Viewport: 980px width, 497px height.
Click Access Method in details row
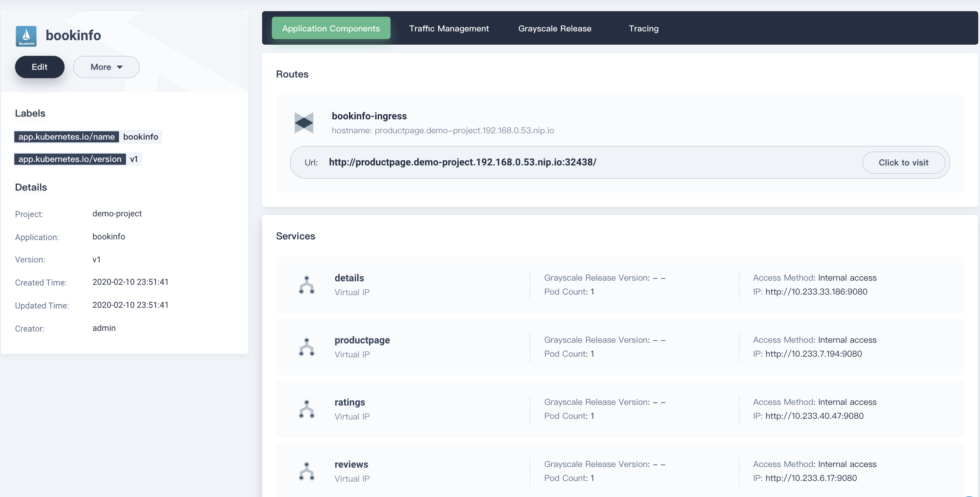tap(815, 278)
